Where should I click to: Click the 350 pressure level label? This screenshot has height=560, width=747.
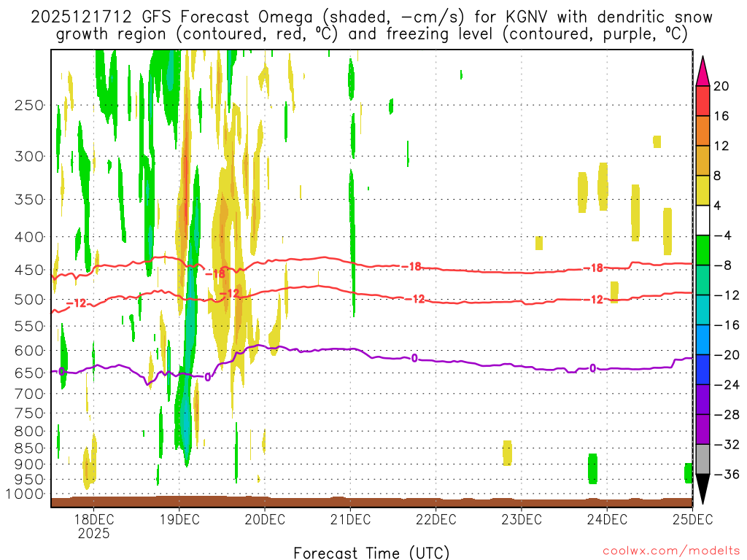tap(29, 199)
